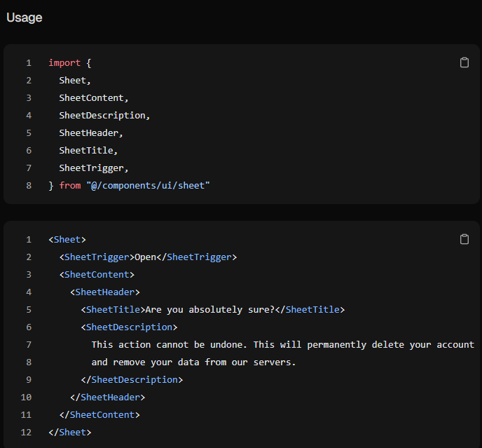The height and width of the screenshot is (448, 482).
Task: Click the opening <SheetContent> tag
Action: pyautogui.click(x=97, y=274)
